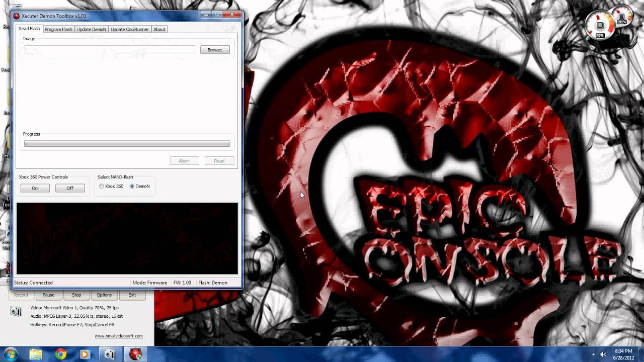The height and width of the screenshot is (362, 644).
Task: Open the www.smallvideosoft.com link
Action: tap(119, 336)
